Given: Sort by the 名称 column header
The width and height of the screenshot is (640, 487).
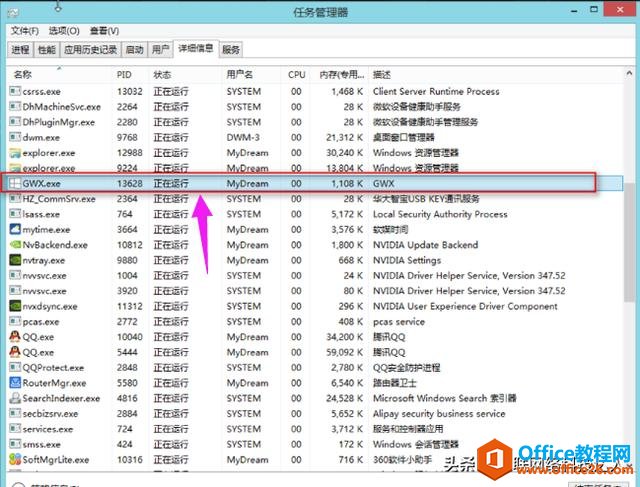Looking at the screenshot, I should coord(60,75).
